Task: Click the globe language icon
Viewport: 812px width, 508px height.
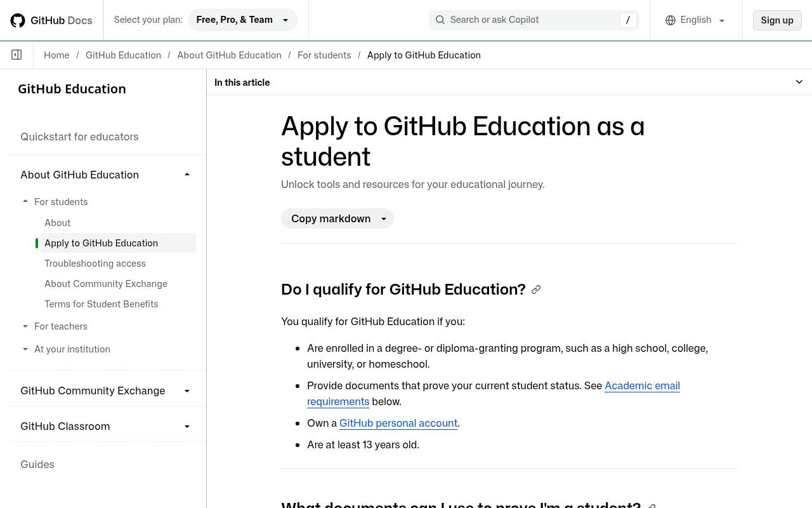Action: click(671, 20)
